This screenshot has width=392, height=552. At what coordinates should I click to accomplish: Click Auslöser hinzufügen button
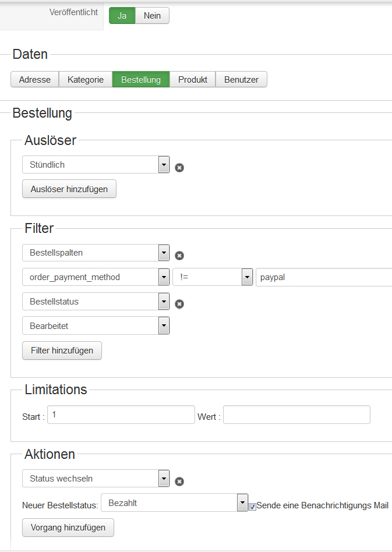69,189
